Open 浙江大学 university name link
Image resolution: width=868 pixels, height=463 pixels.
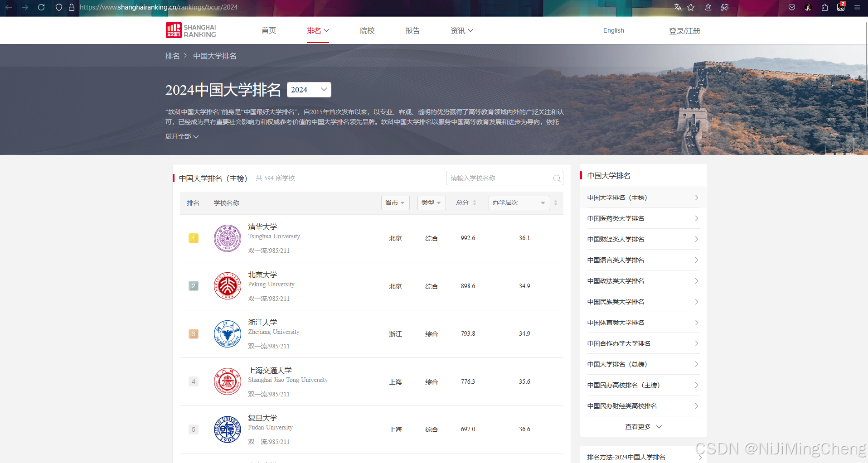click(262, 323)
